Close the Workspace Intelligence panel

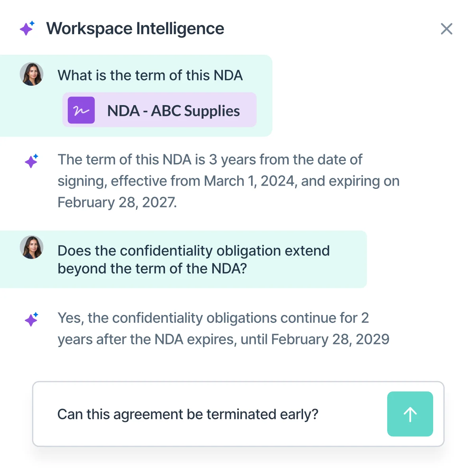point(447,29)
